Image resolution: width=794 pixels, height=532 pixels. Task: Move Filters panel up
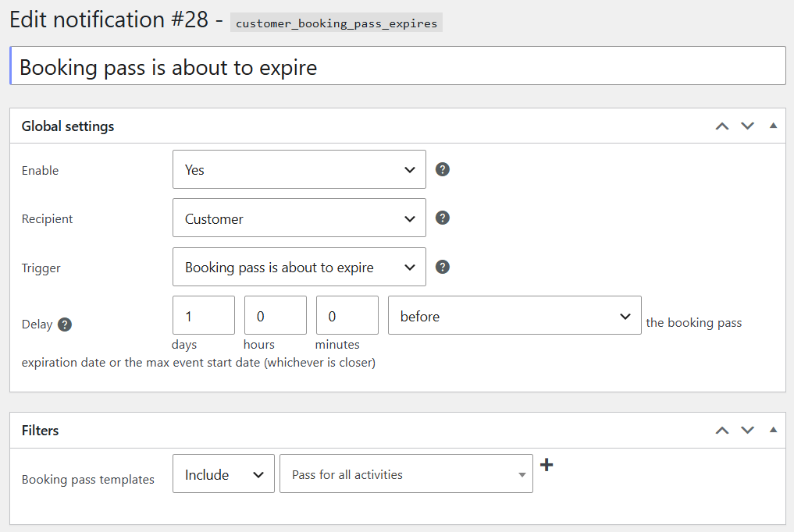pos(722,431)
